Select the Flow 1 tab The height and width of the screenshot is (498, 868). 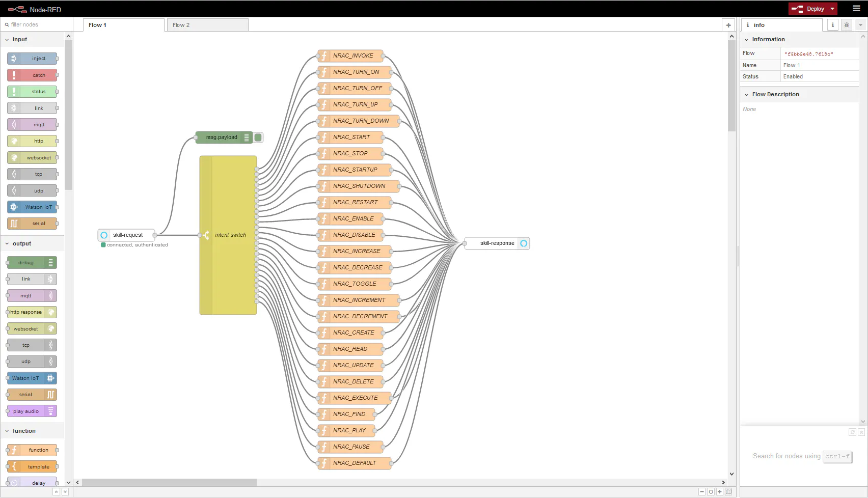[123, 25]
